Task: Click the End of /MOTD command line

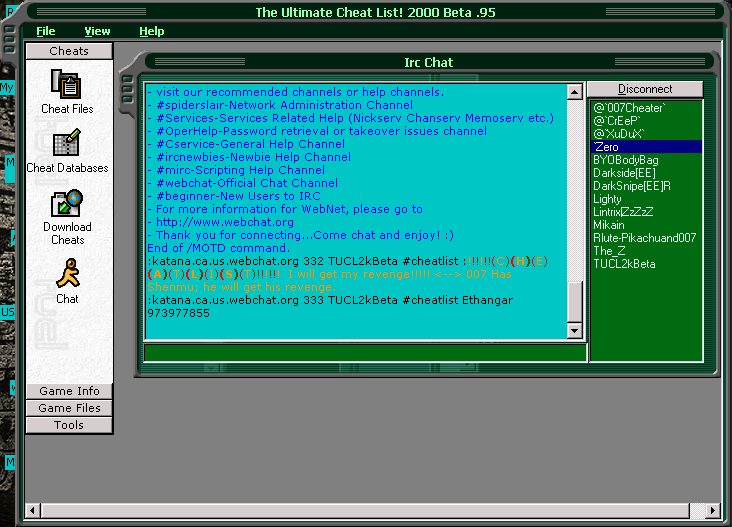Action: [218, 248]
